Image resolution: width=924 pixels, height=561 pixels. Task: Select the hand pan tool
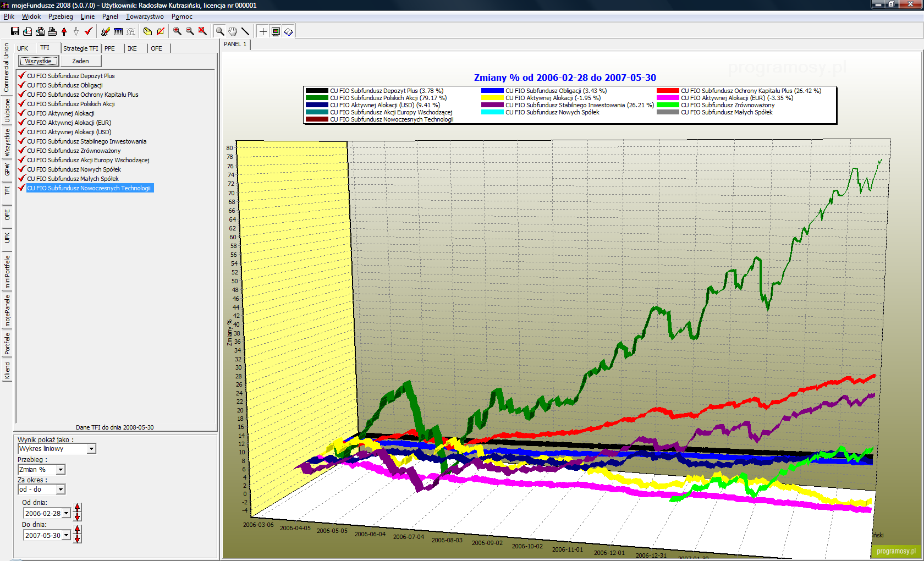point(233,31)
